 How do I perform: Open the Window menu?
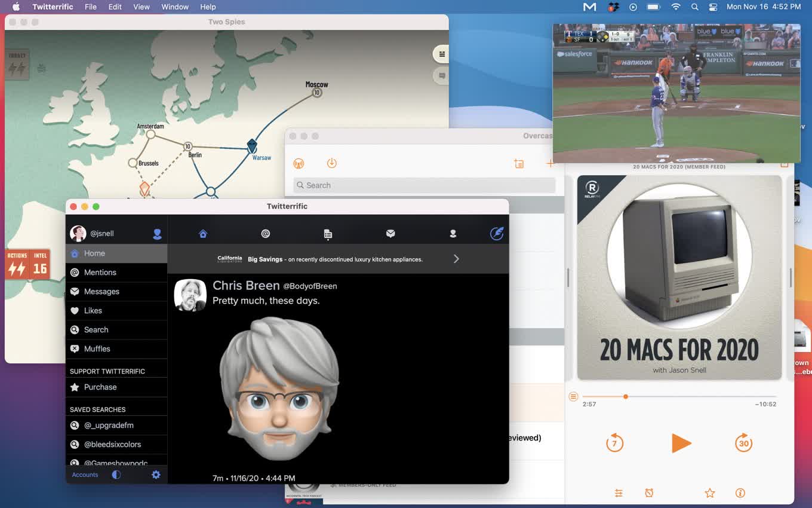tap(175, 7)
